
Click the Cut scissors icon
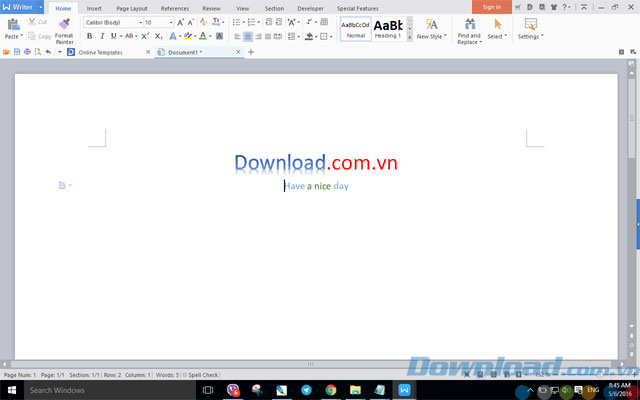coord(32,22)
